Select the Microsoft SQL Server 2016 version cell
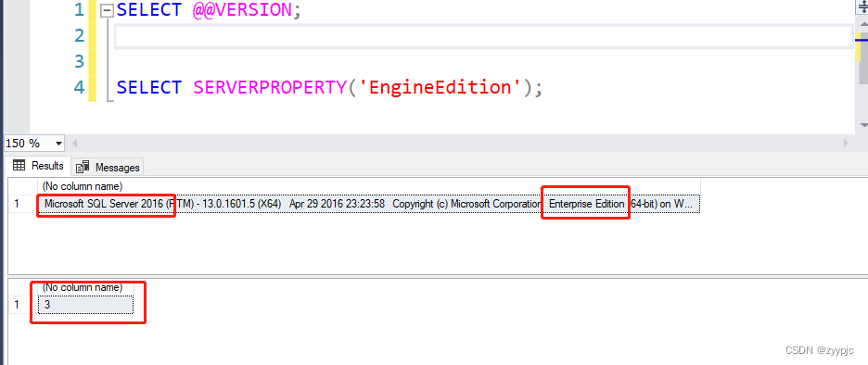The image size is (868, 365). [x=369, y=204]
